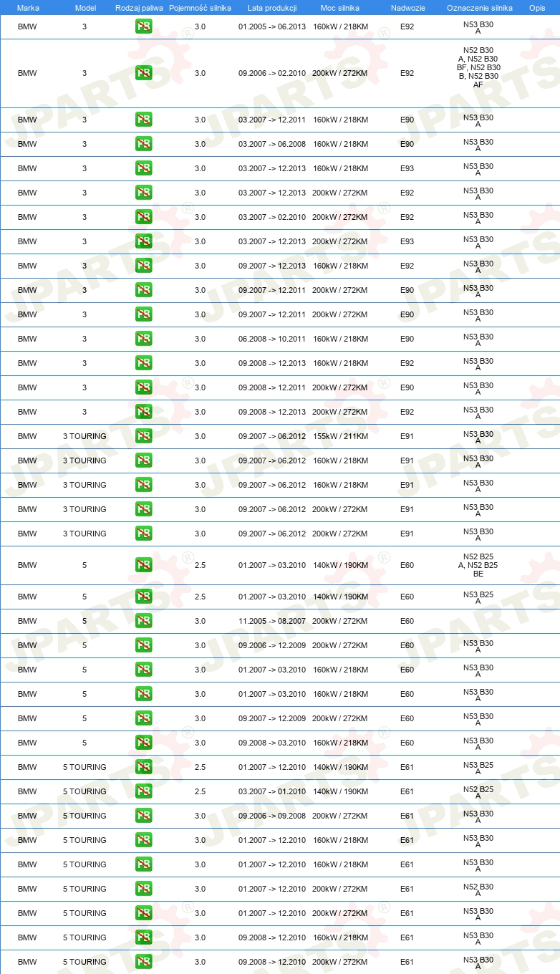Image resolution: width=560 pixels, height=974 pixels.
Task: Select the fuel icon for 5 TOURING 2.5 N53 B25
Action: coord(143,767)
